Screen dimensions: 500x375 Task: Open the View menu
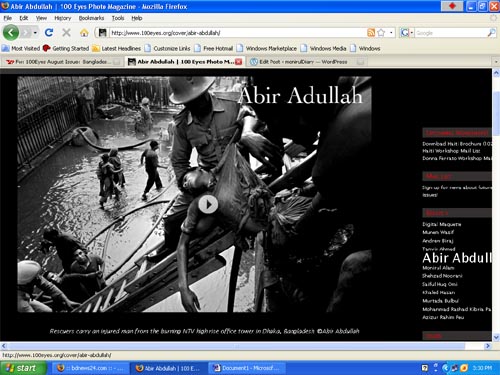(x=41, y=18)
